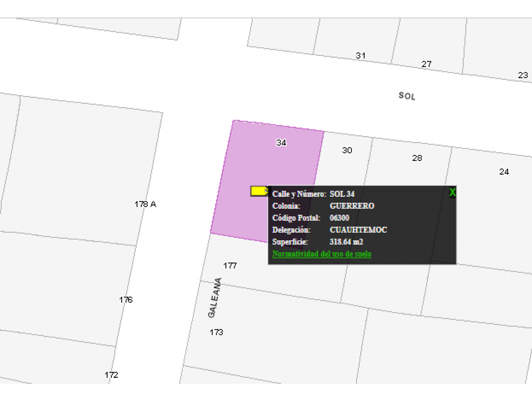Viewport: 532px width, 399px height.
Task: Select lot number 27 on the map
Action: [427, 64]
